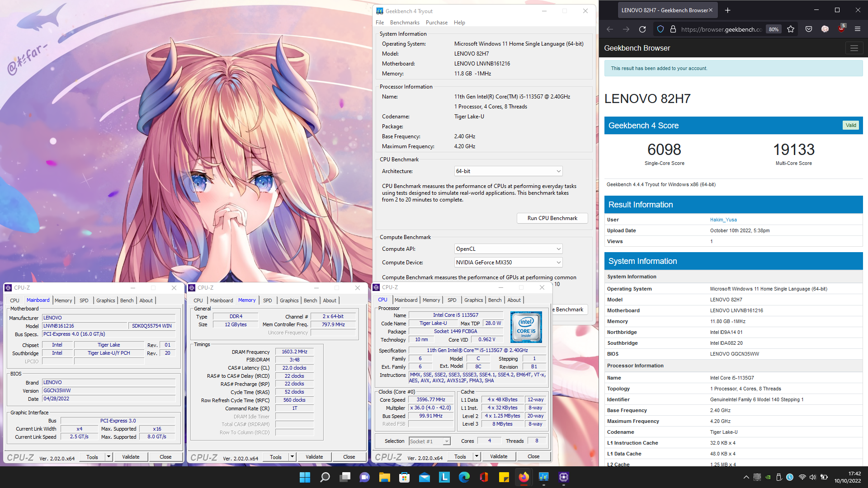
Task: Open Geekbench Benchmarks menu
Action: coord(405,23)
